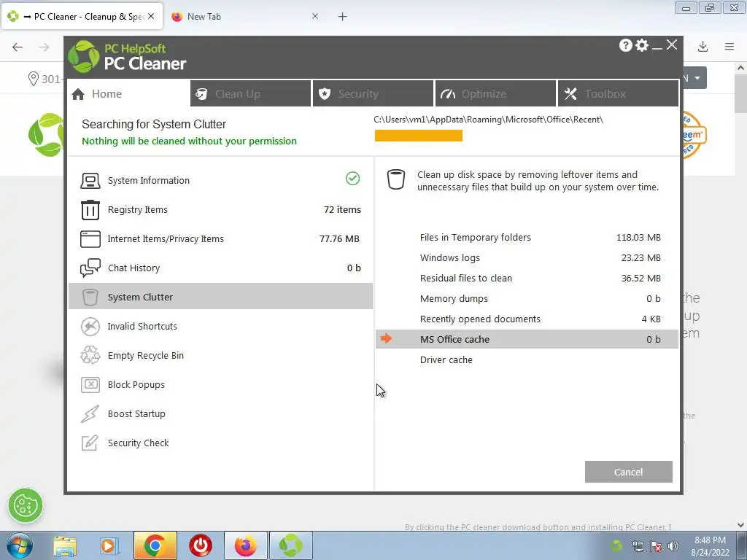Select Security Check row
The width and height of the screenshot is (747, 560).
pos(220,443)
